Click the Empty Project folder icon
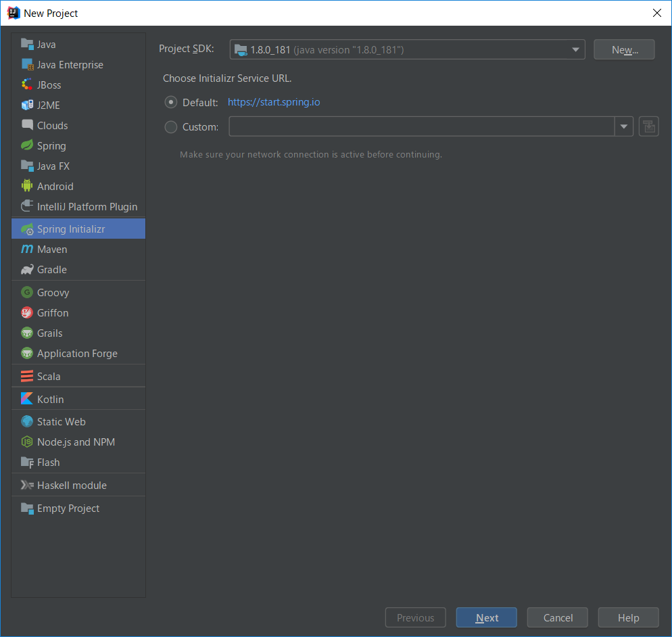 [27, 508]
